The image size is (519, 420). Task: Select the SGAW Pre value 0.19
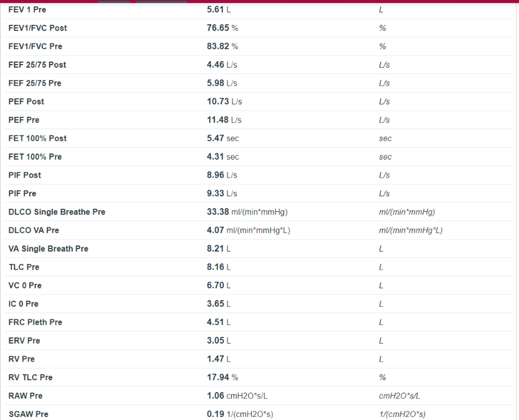(216, 414)
